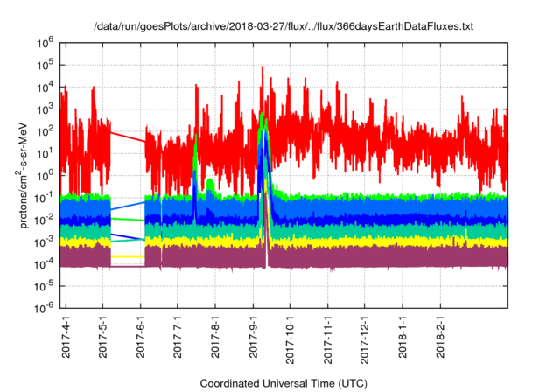Click the 10^-6 tick label on y-axis

(x=44, y=308)
